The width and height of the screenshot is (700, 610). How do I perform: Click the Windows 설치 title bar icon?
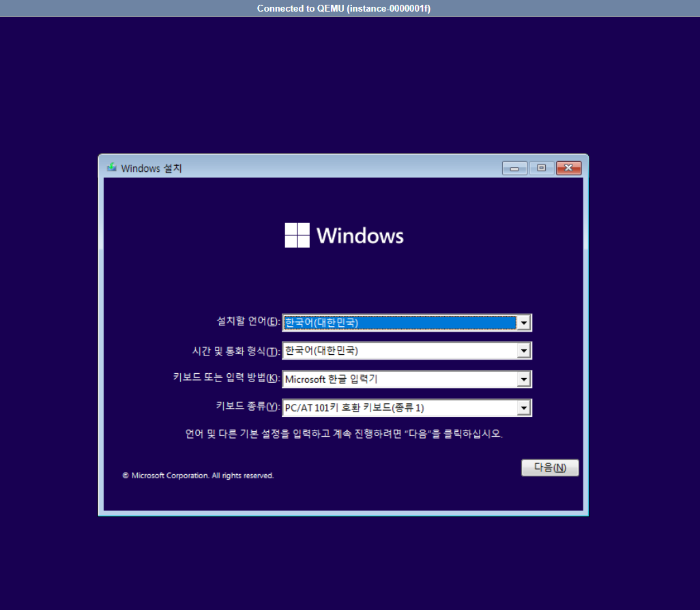pyautogui.click(x=111, y=168)
